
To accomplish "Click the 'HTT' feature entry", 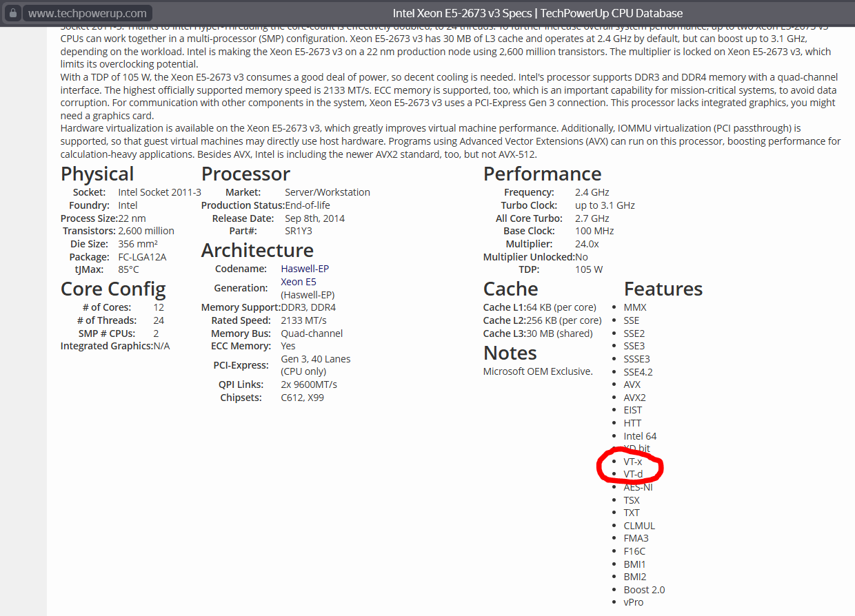I will 632,423.
